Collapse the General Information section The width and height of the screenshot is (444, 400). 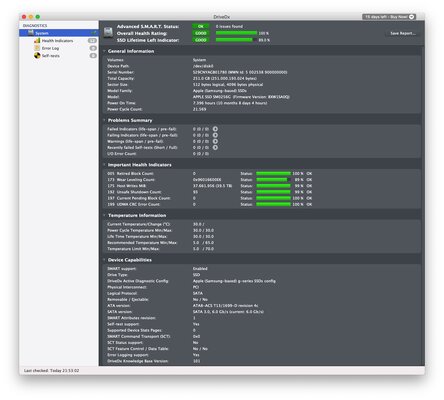[104, 51]
